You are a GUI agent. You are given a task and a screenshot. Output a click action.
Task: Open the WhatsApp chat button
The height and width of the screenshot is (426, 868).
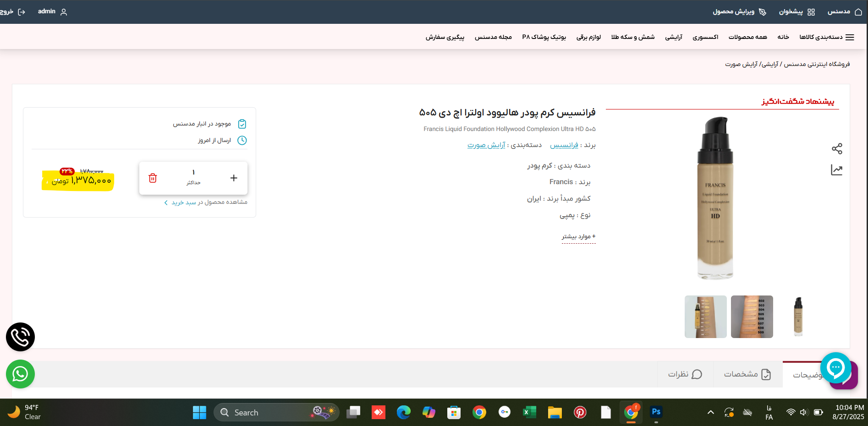[20, 374]
